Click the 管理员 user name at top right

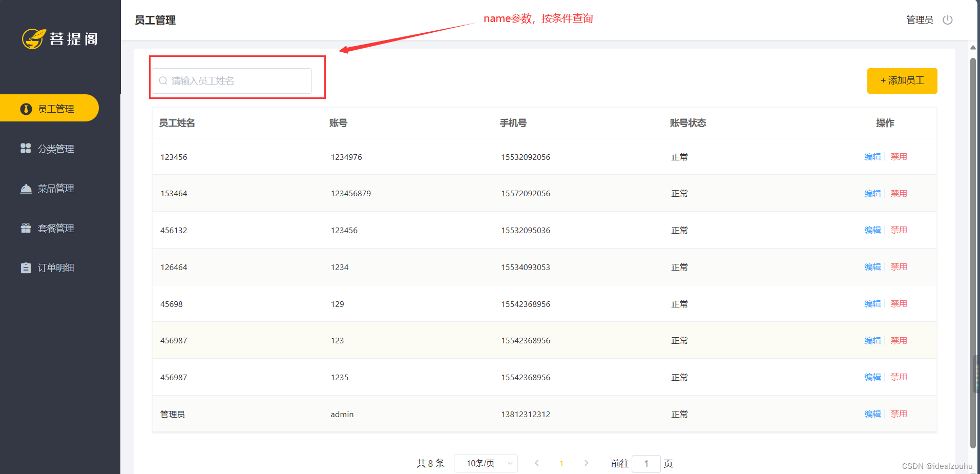point(920,20)
